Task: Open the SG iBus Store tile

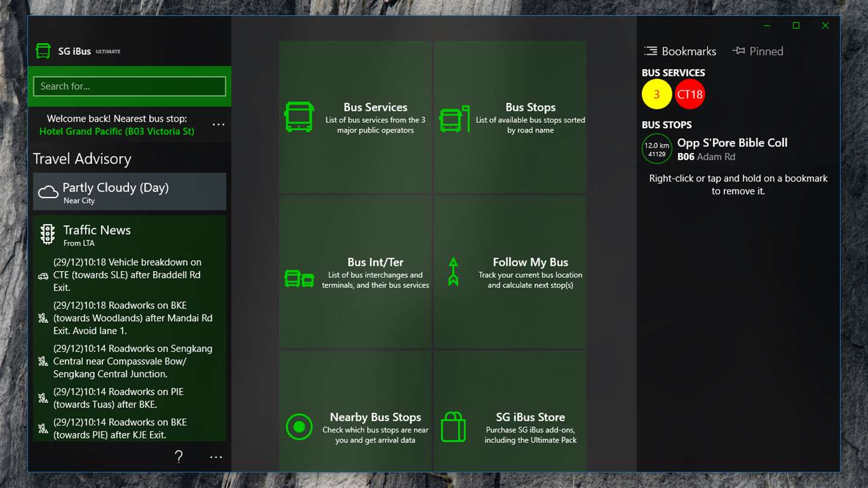Action: coord(510,411)
